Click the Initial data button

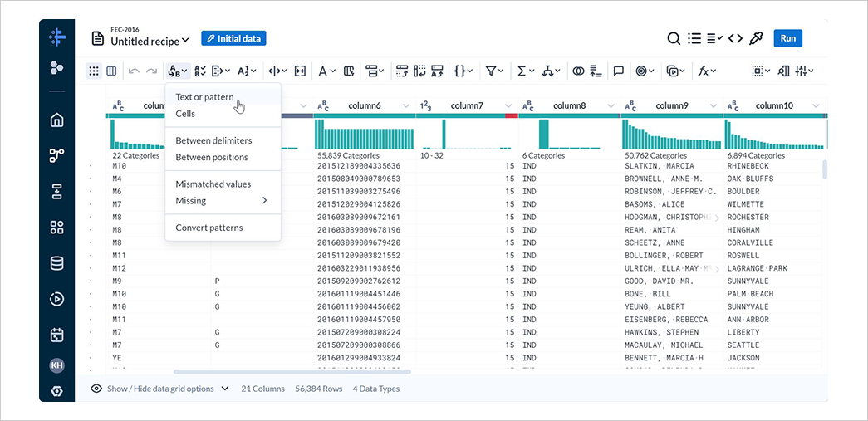pos(233,38)
